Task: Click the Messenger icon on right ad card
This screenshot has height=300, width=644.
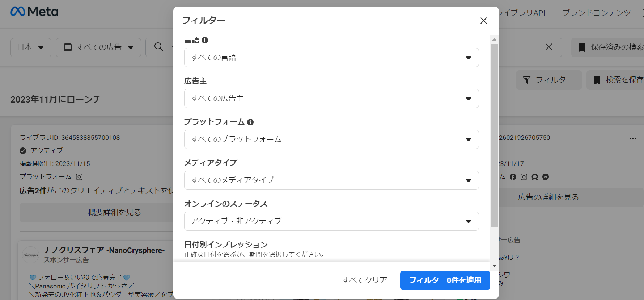Action: [546, 177]
